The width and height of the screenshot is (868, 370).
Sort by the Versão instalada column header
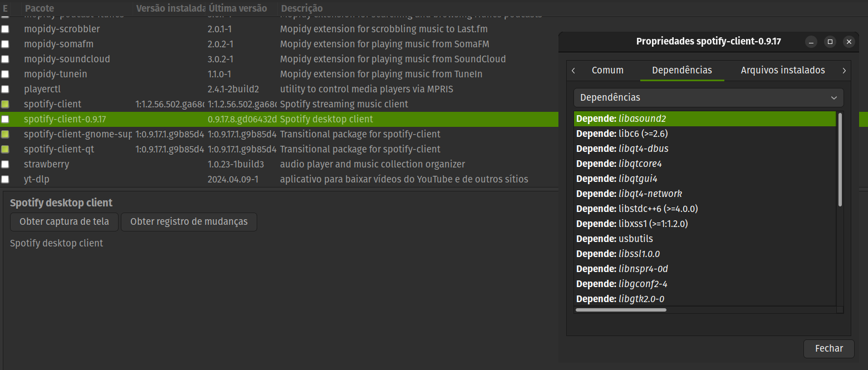pos(170,8)
